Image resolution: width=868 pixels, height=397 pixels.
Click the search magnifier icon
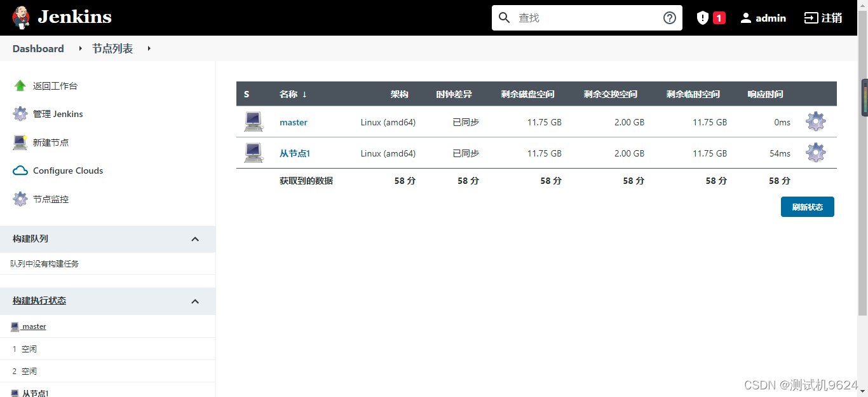505,18
